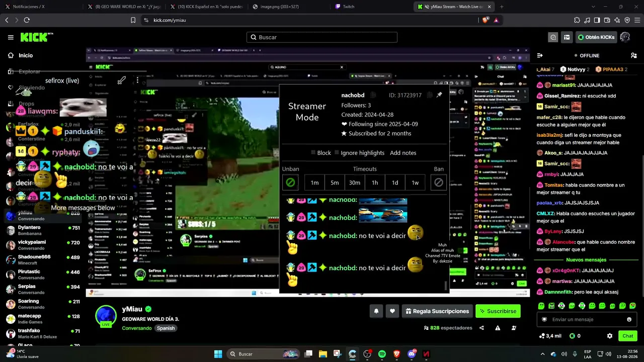Open File Explorer from the taskbar
Image resolution: width=644 pixels, height=362 pixels.
323,354
